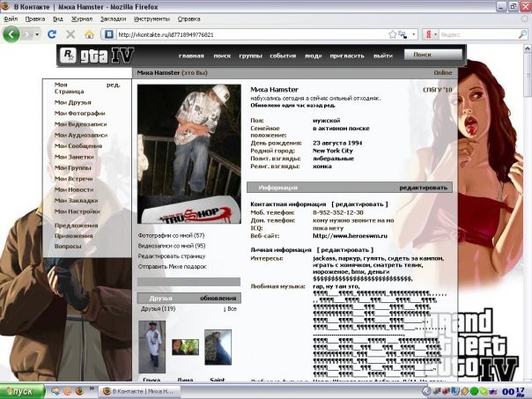Click the VK site favicon in address bar

coord(109,34)
